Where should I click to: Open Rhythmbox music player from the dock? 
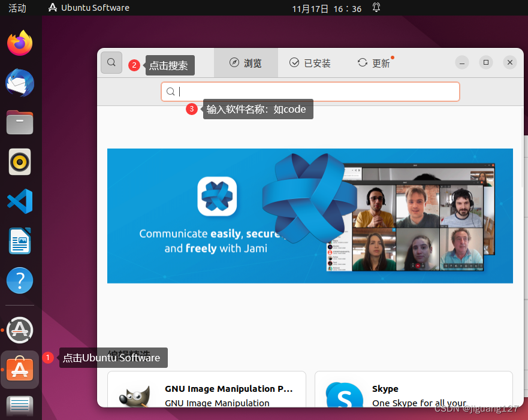click(x=20, y=162)
